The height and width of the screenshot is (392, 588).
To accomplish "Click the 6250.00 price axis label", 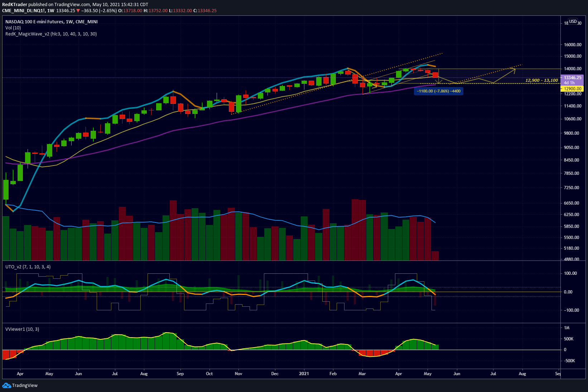I will click(x=572, y=215).
